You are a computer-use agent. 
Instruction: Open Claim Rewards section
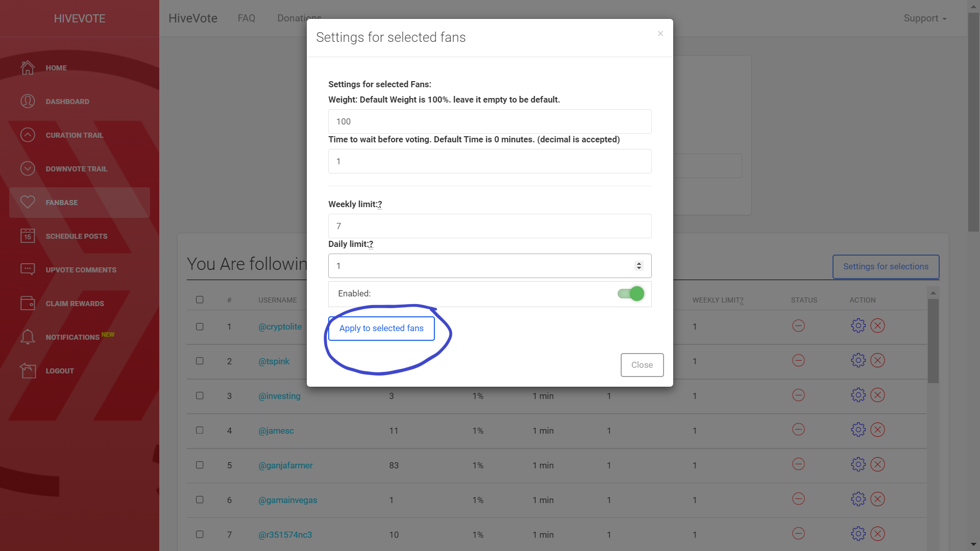click(x=75, y=304)
